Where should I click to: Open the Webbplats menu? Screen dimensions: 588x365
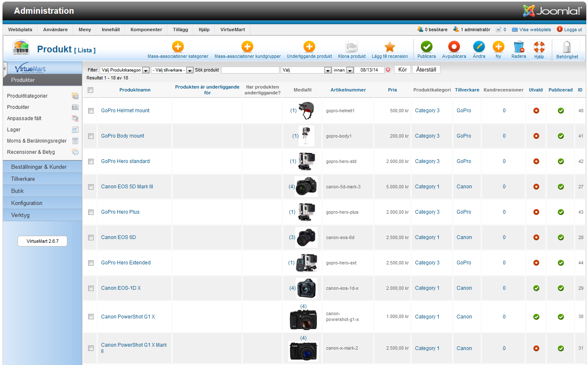pos(20,30)
